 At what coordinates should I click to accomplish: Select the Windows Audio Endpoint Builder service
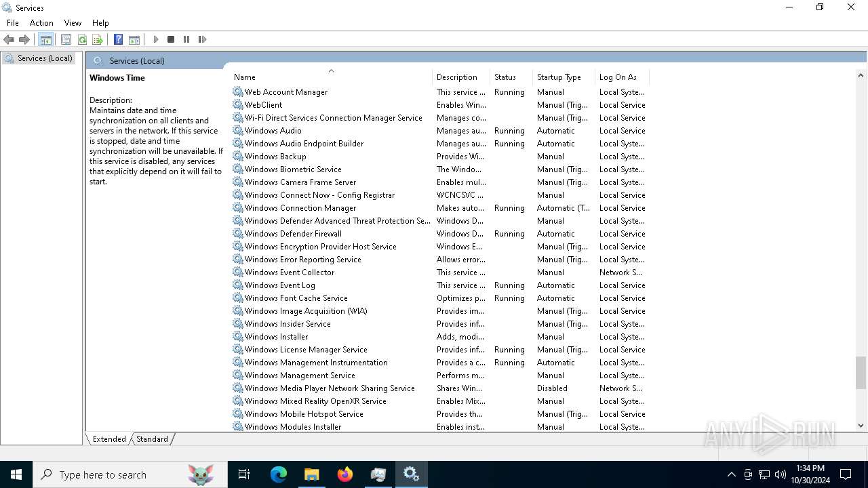[439, 143]
